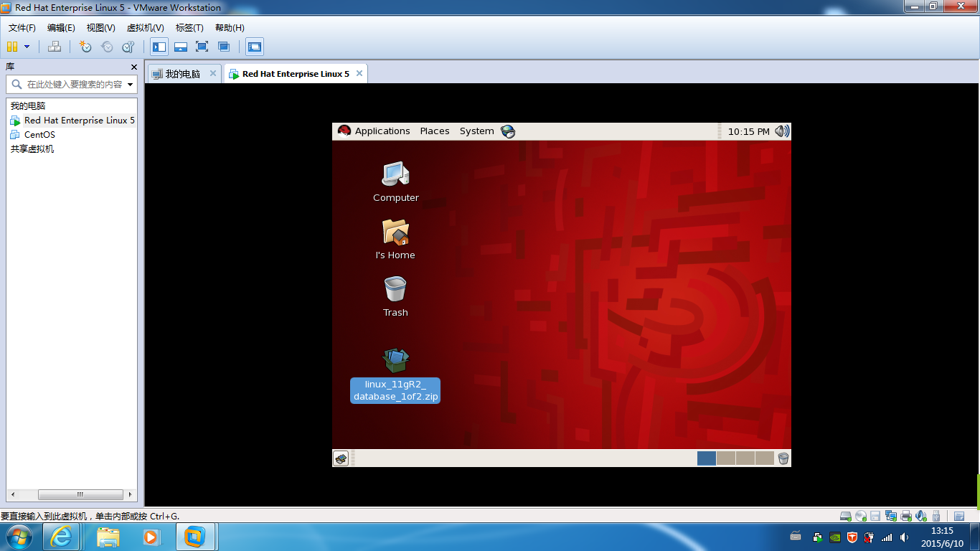Image resolution: width=980 pixels, height=551 pixels.
Task: Click the USB device status icon
Action: pos(936,516)
